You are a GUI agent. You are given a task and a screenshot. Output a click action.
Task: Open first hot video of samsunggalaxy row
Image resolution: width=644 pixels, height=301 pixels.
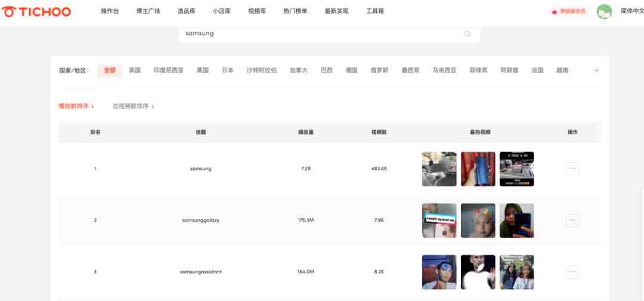[439, 221]
